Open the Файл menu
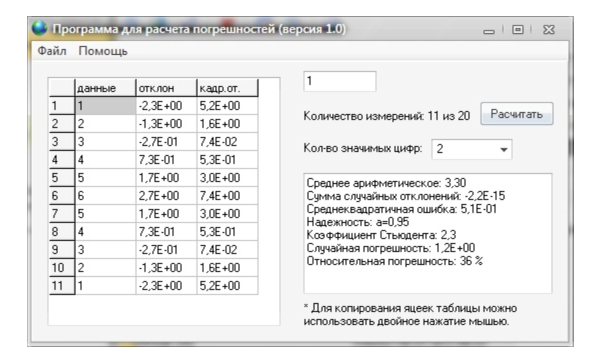The height and width of the screenshot is (363, 600). point(52,51)
